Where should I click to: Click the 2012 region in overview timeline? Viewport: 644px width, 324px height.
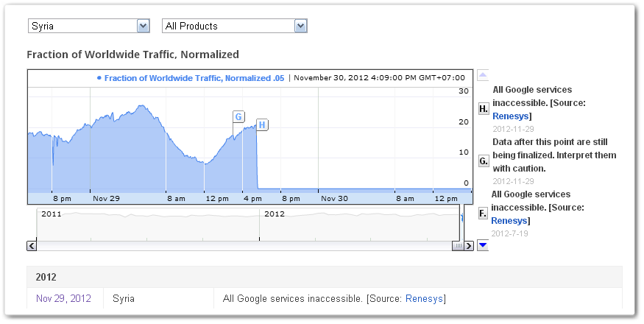tap(359, 224)
